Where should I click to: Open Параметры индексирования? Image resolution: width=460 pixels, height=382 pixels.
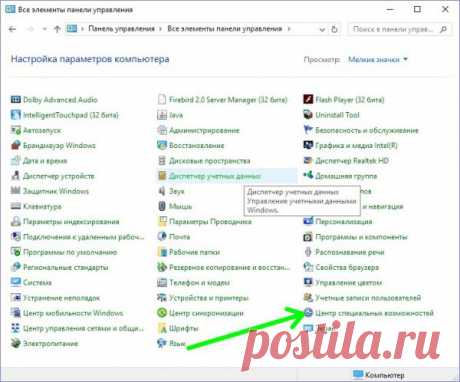click(x=71, y=222)
